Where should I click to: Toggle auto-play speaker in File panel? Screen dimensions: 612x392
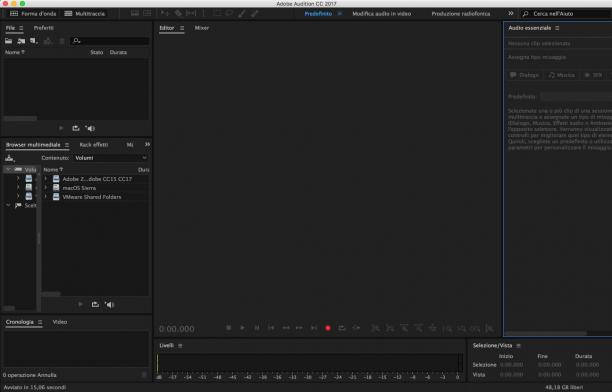[x=90, y=128]
